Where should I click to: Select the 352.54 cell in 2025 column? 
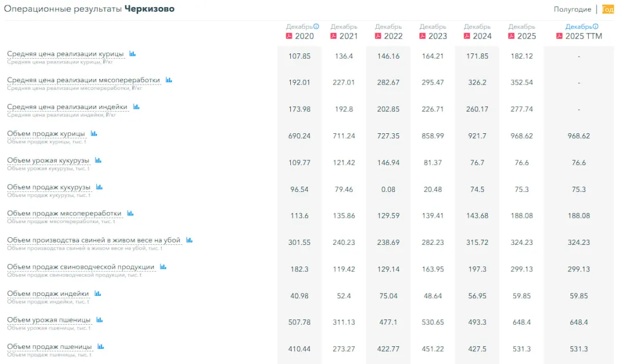coord(522,83)
